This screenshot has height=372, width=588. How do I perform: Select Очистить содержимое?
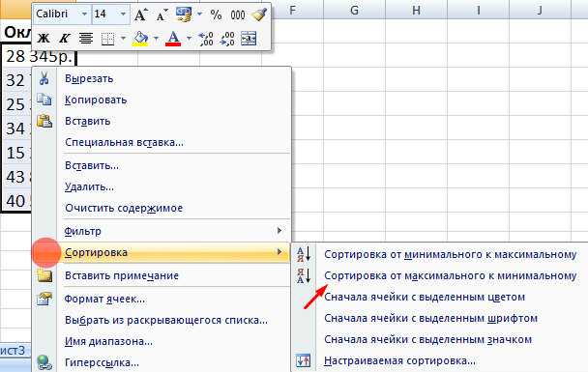coord(162,209)
